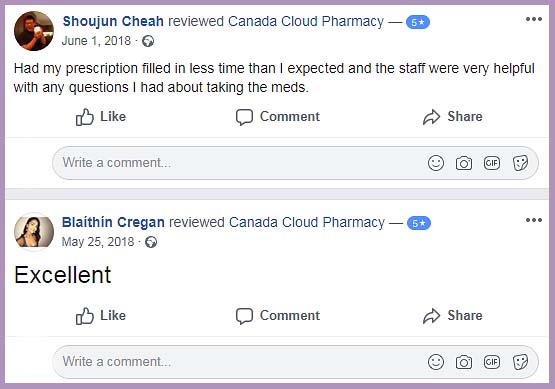Image resolution: width=555 pixels, height=389 pixels.
Task: Share Shoujun Cheah's review
Action: (453, 117)
